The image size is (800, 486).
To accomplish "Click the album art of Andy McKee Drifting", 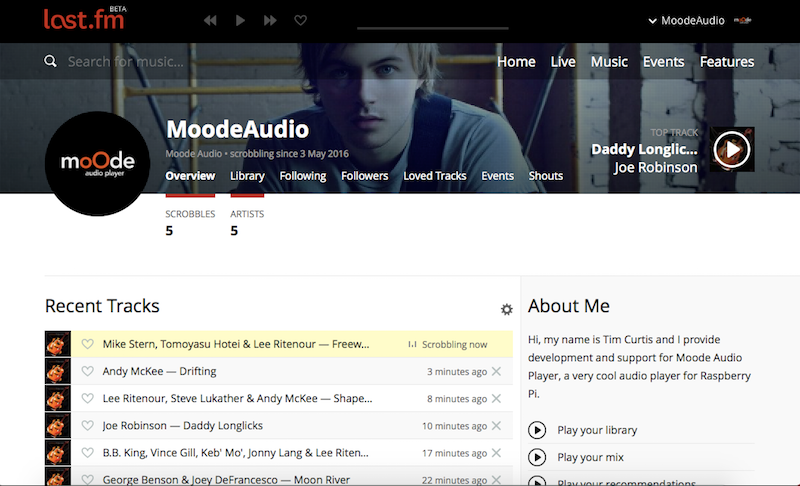I will click(x=58, y=371).
